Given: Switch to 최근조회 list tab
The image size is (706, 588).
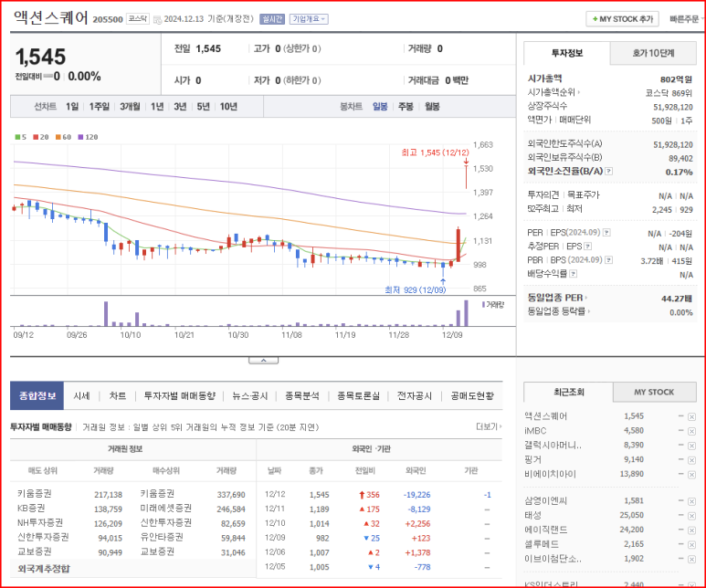Looking at the screenshot, I should pos(568,392).
